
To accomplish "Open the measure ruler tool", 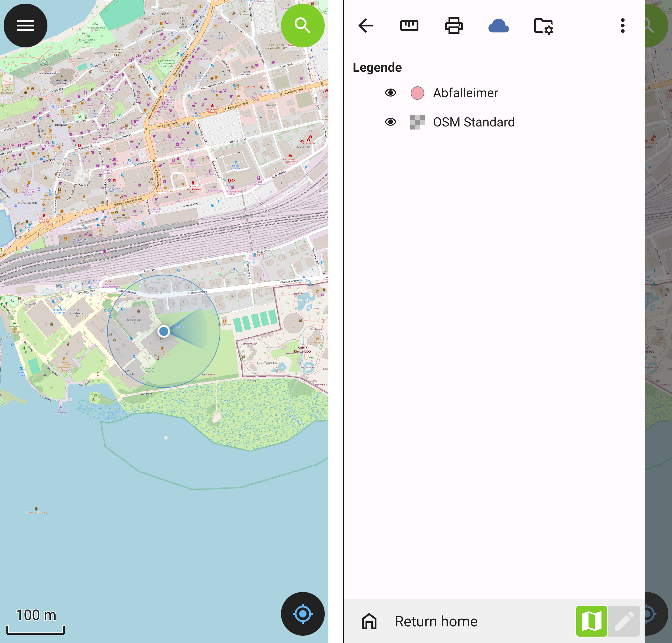I will 409,26.
